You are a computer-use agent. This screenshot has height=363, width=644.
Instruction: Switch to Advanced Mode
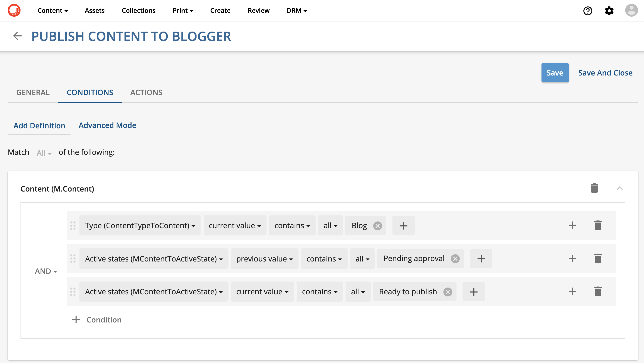pos(107,125)
